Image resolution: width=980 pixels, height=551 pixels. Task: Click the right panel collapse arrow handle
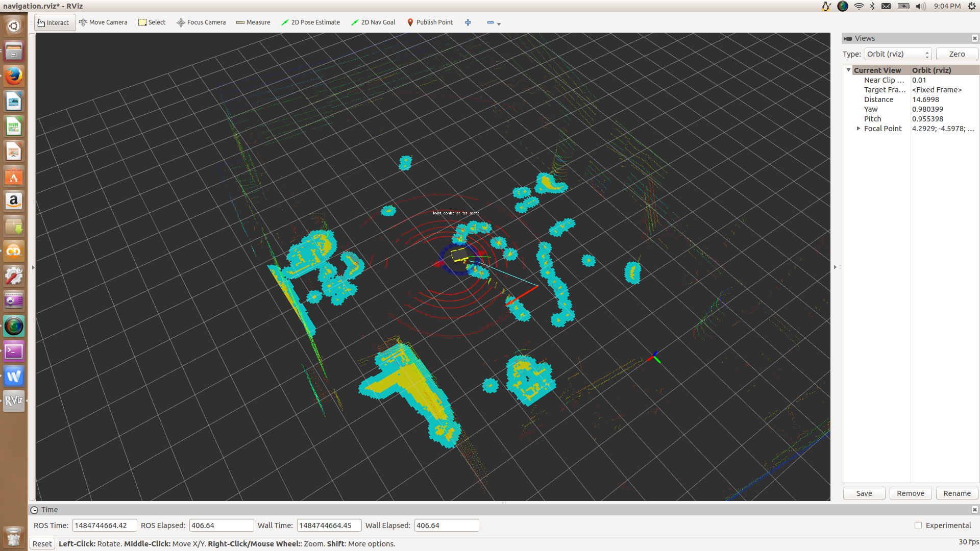[x=836, y=267]
